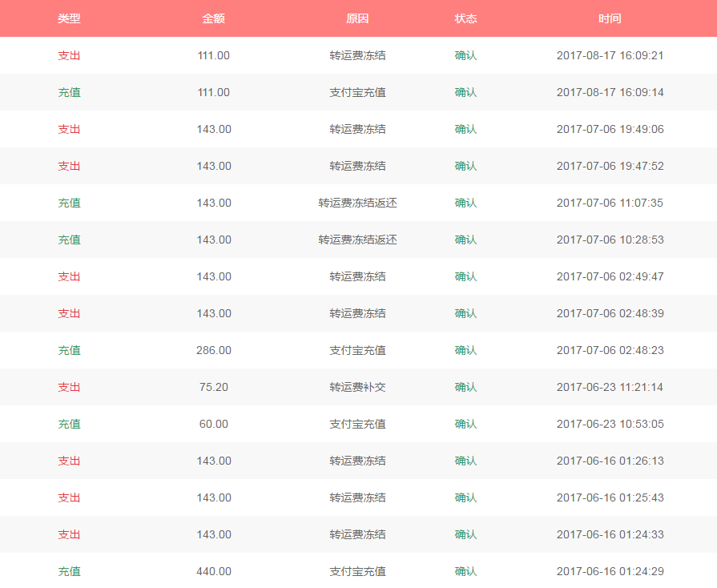Viewport: 717px width, 588px height.
Task: Click 支出 type in the 75.20 row
Action: (69, 388)
